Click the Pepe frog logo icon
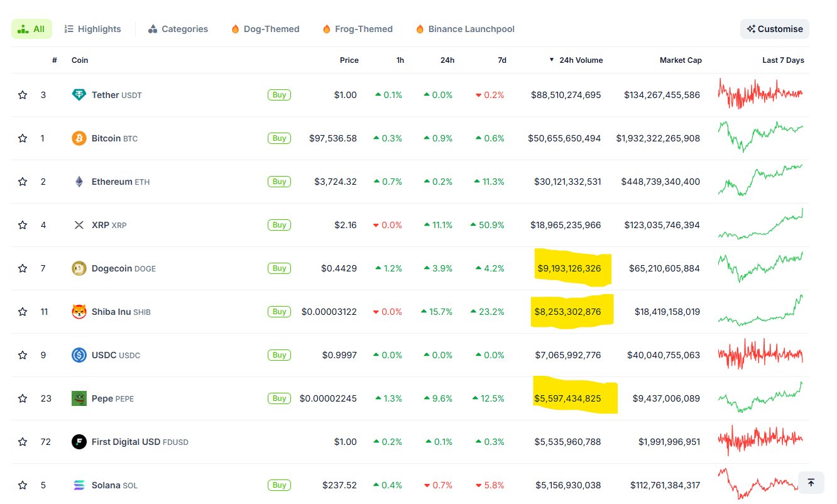This screenshot has height=504, width=837. tap(79, 398)
